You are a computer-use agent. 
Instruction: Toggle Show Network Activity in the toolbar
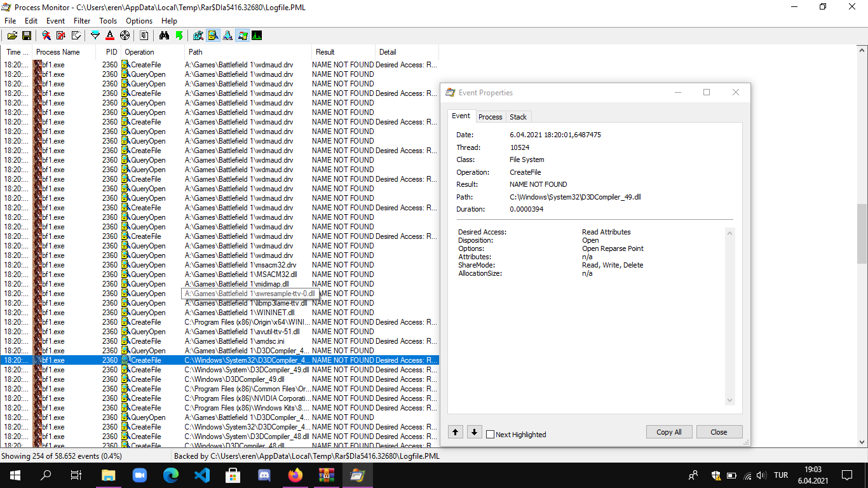click(x=227, y=36)
